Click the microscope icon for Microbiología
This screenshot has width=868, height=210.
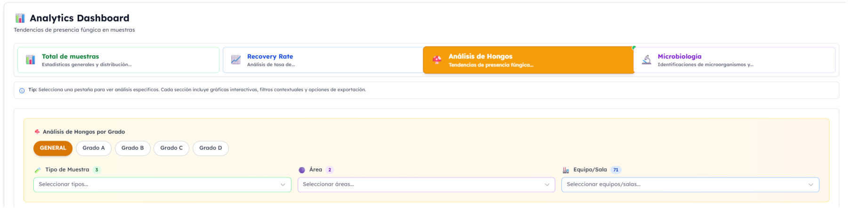[647, 60]
